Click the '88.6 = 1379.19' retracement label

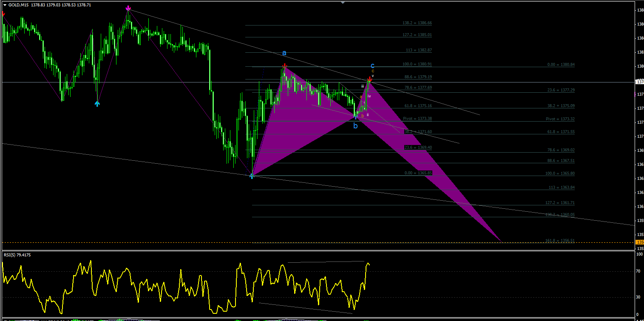coord(418,77)
